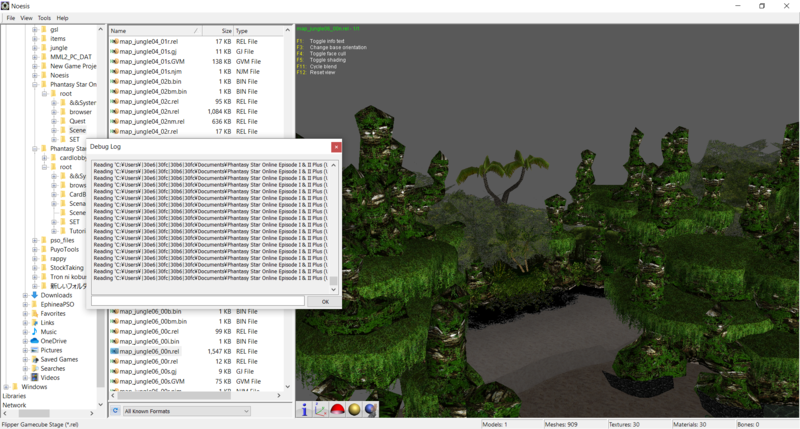Click the blue sphere with brush icon
This screenshot has height=429, width=800.
pyautogui.click(x=370, y=410)
